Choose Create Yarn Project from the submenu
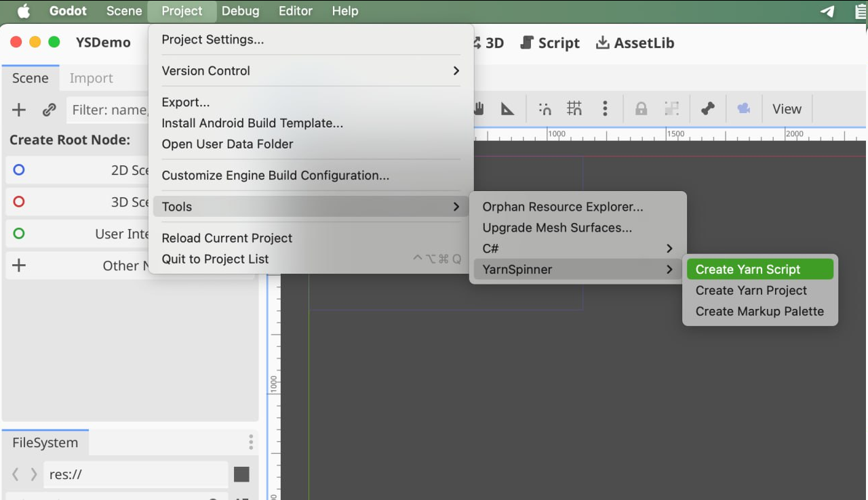 coord(751,291)
